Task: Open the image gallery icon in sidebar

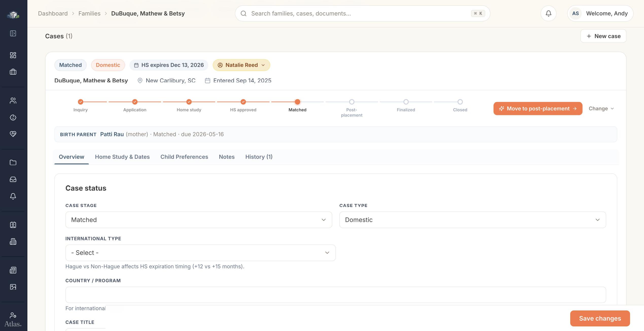Action: (13, 287)
